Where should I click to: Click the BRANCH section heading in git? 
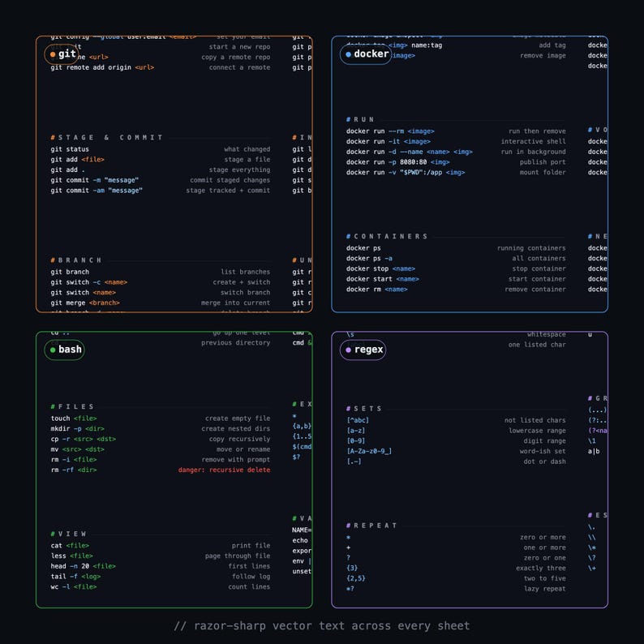(x=76, y=260)
